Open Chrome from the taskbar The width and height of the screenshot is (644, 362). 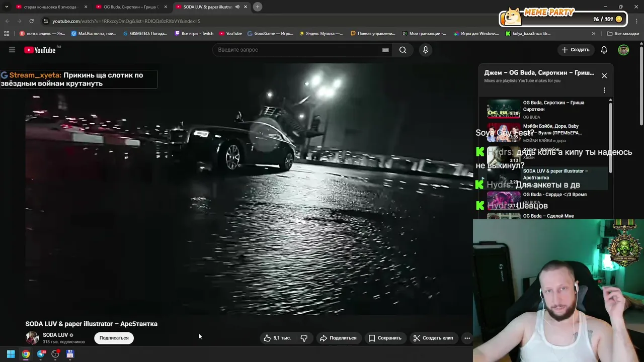point(26,354)
